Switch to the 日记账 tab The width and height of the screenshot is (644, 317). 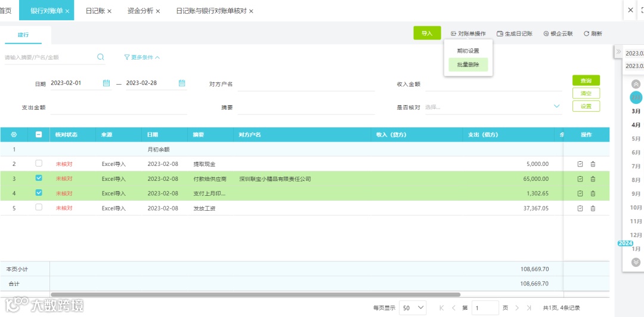point(95,11)
